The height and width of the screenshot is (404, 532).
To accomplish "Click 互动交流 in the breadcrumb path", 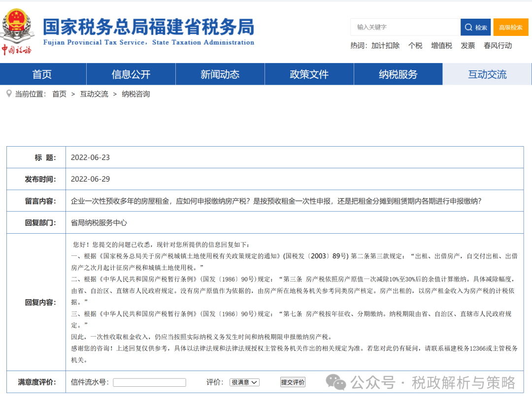I will tap(94, 94).
